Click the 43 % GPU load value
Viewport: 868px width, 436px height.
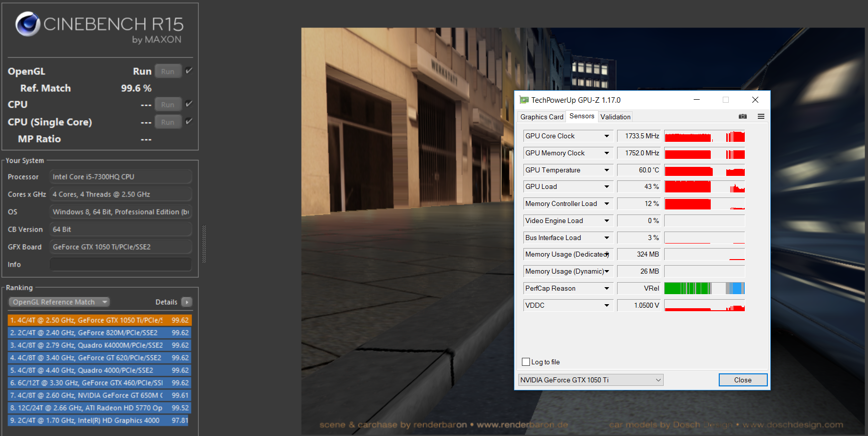coord(639,187)
